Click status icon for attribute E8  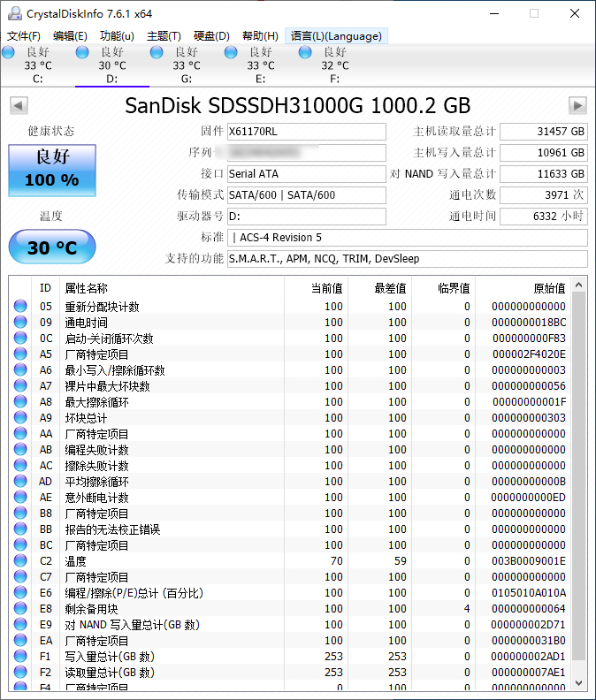pos(20,608)
